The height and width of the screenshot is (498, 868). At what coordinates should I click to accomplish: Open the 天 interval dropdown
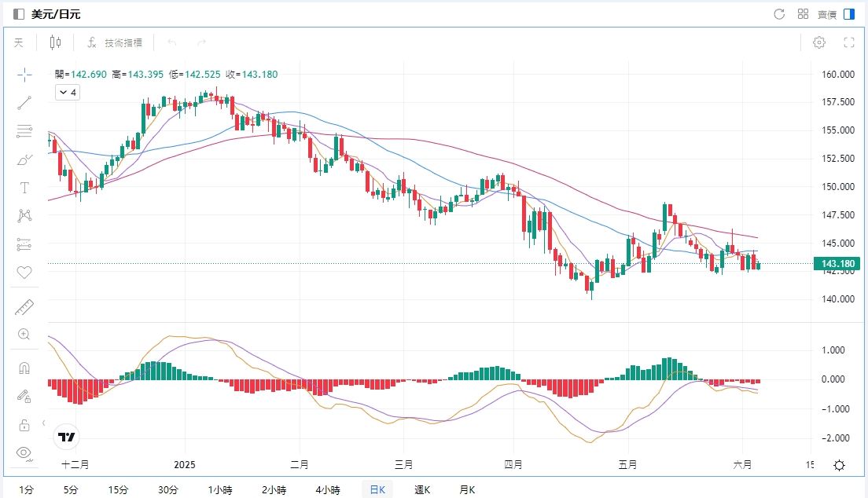click(19, 42)
